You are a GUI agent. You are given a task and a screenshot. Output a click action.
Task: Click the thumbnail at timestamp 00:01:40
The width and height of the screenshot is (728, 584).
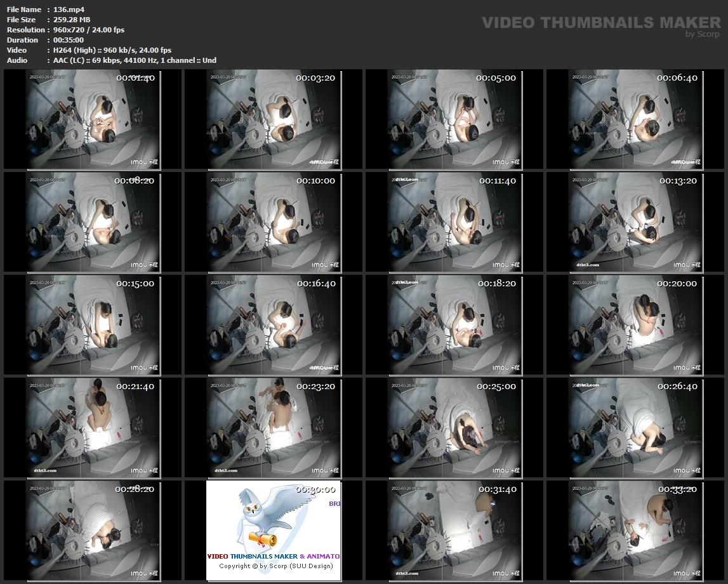click(x=93, y=119)
